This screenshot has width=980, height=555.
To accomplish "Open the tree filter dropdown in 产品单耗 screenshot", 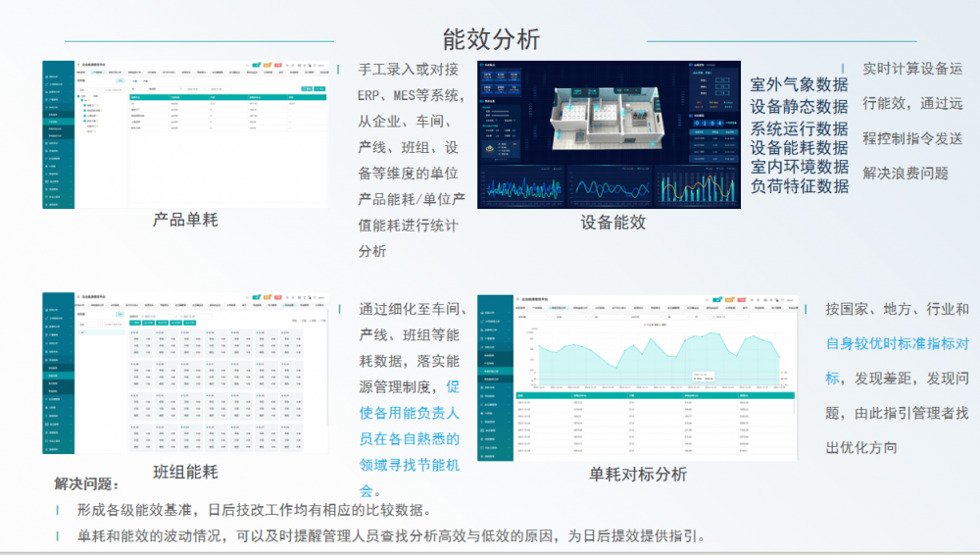I will click(x=88, y=90).
